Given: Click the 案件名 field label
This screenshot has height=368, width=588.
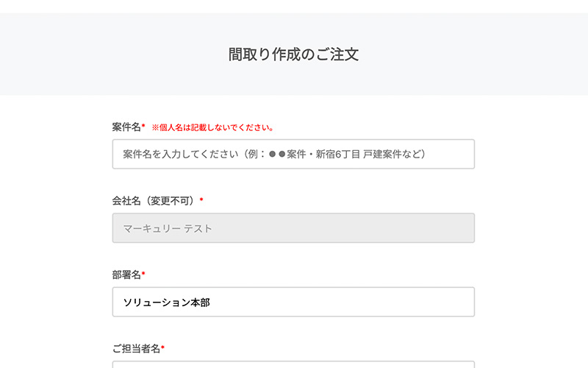Looking at the screenshot, I should click(x=126, y=127).
